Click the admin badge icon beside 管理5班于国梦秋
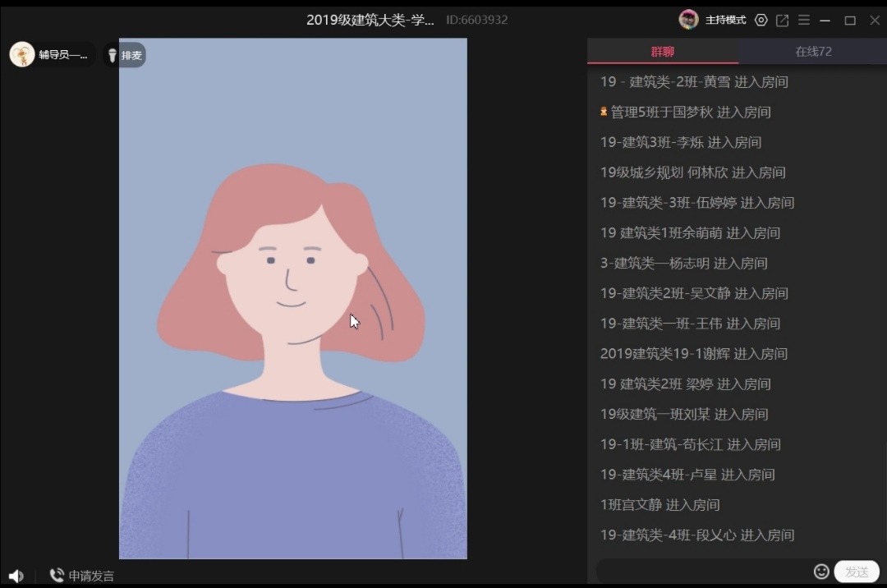 tap(604, 112)
